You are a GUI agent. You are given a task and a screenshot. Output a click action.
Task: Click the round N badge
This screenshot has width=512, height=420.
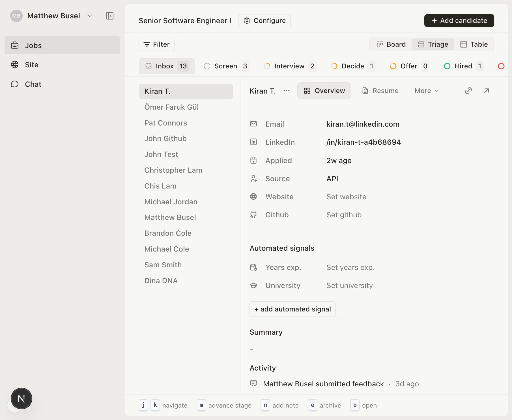pyautogui.click(x=21, y=399)
